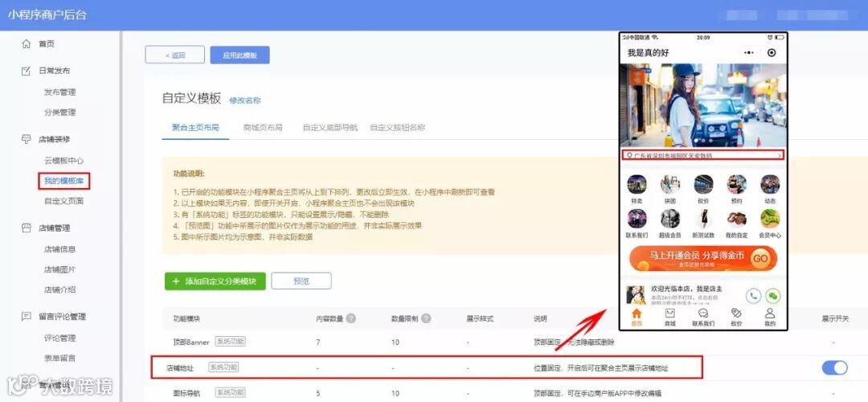Click the help icon beside 数量限制
Image resolution: width=868 pixels, height=402 pixels.
point(426,318)
